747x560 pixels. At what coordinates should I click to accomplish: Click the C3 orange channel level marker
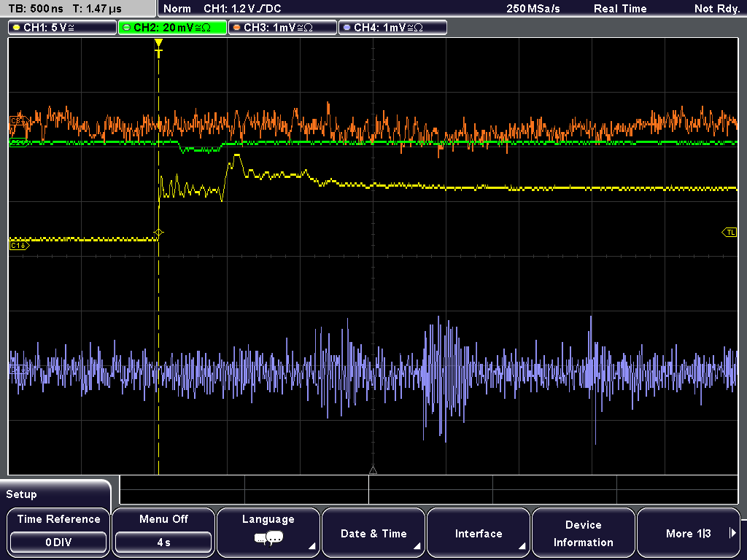(x=18, y=121)
